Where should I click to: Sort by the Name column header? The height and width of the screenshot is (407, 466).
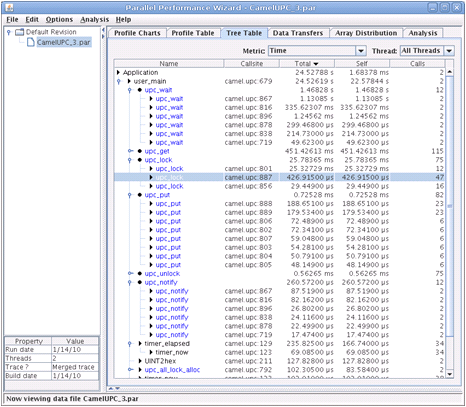169,63
